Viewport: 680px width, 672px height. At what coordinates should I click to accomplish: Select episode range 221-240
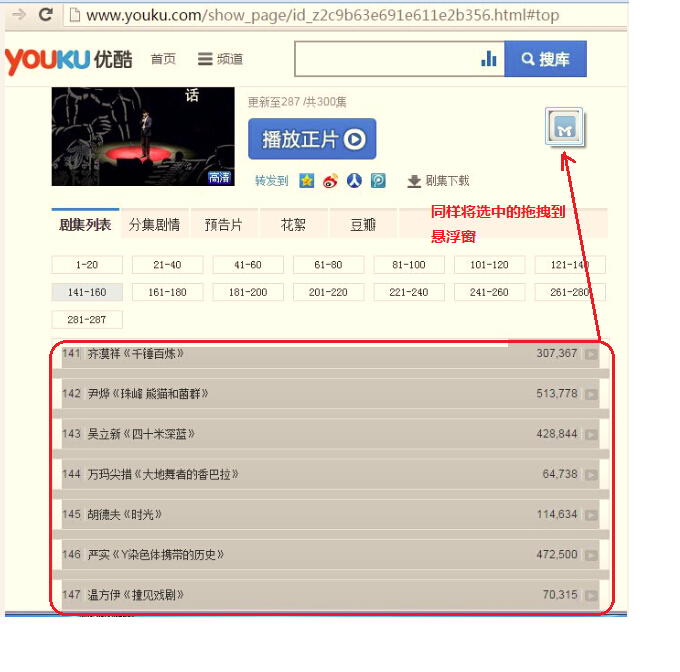coord(409,292)
